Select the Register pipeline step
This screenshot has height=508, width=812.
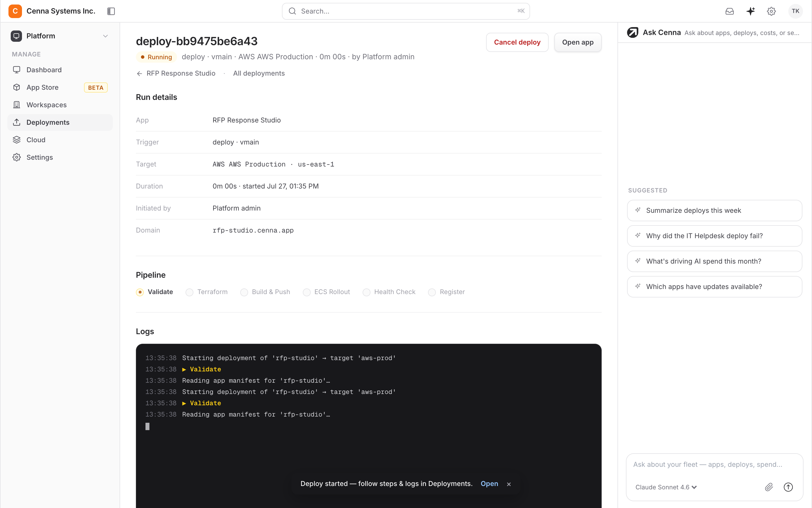point(446,292)
